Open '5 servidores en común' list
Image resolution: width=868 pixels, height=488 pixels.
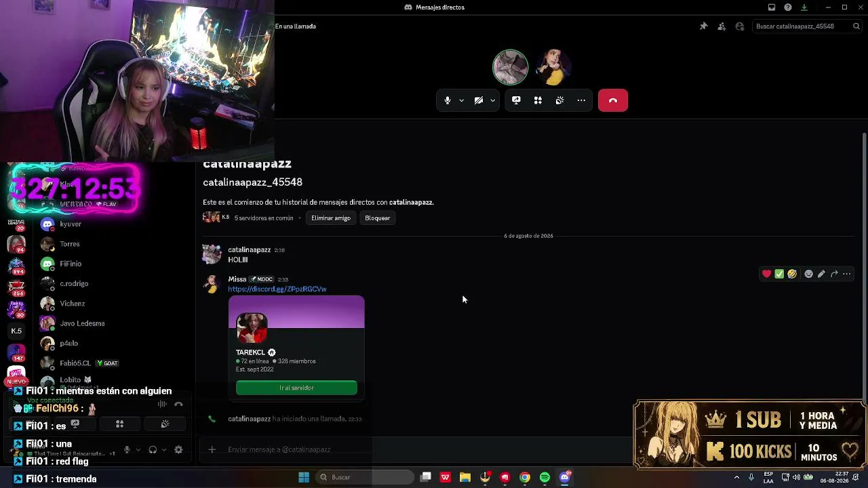[x=264, y=218]
